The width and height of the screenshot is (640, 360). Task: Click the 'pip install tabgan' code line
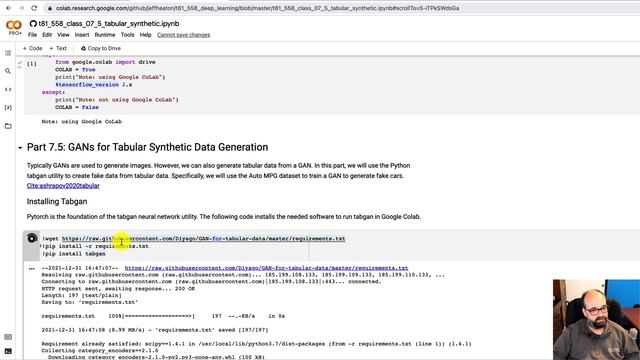(x=74, y=254)
